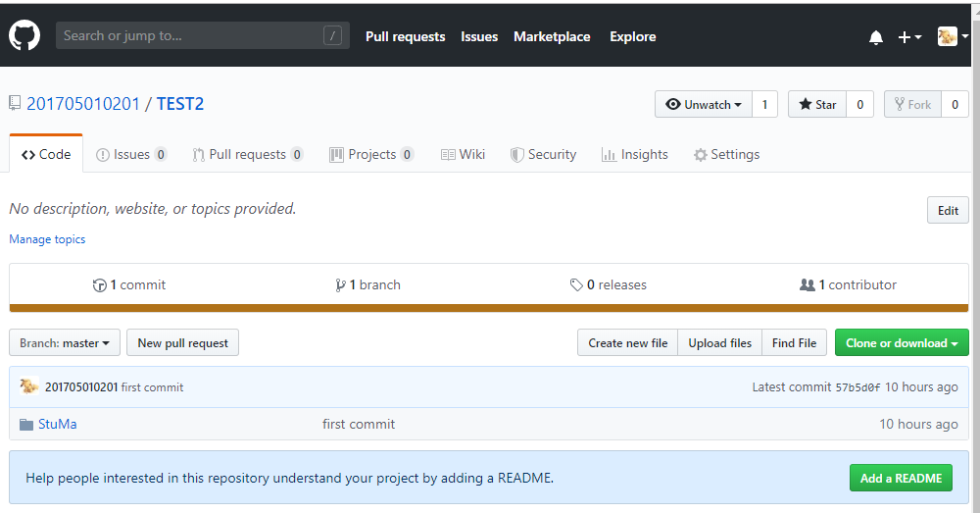View the 1 branch list

[x=368, y=285]
